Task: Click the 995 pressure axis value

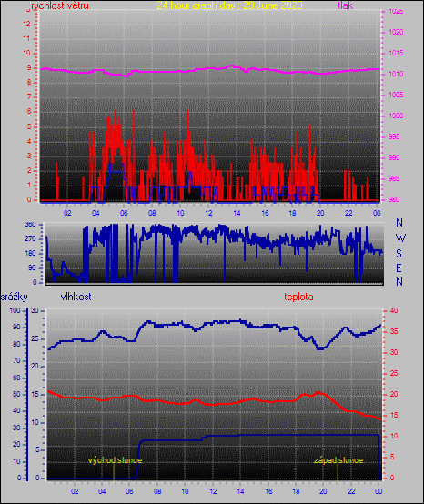Action: (x=394, y=136)
